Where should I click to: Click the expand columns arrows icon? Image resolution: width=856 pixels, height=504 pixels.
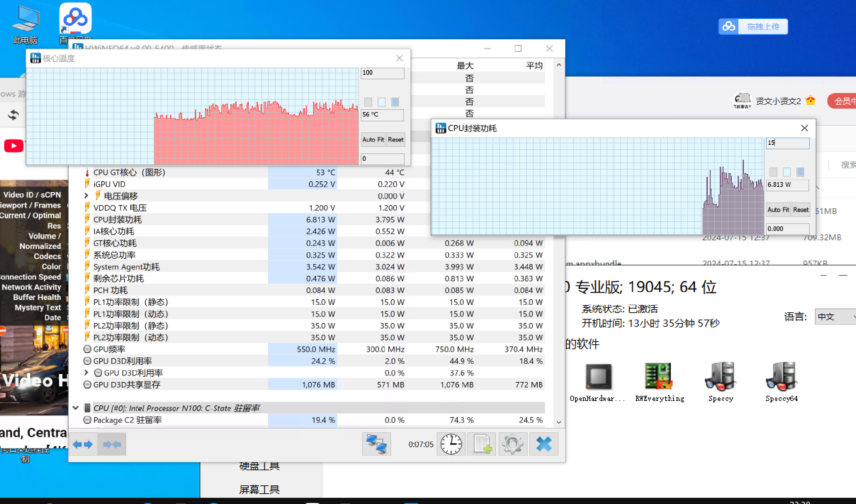[x=83, y=444]
